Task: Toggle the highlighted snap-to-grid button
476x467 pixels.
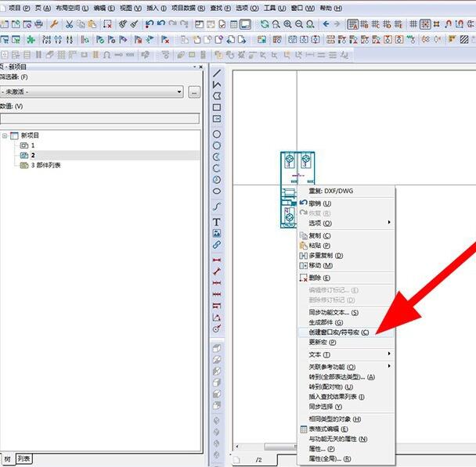Action: (x=425, y=24)
